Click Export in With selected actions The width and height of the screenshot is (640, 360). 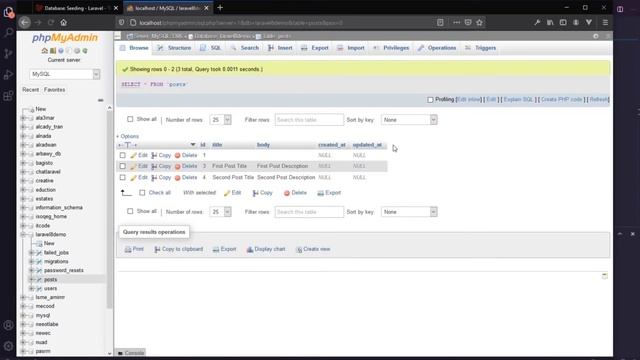(x=329, y=193)
